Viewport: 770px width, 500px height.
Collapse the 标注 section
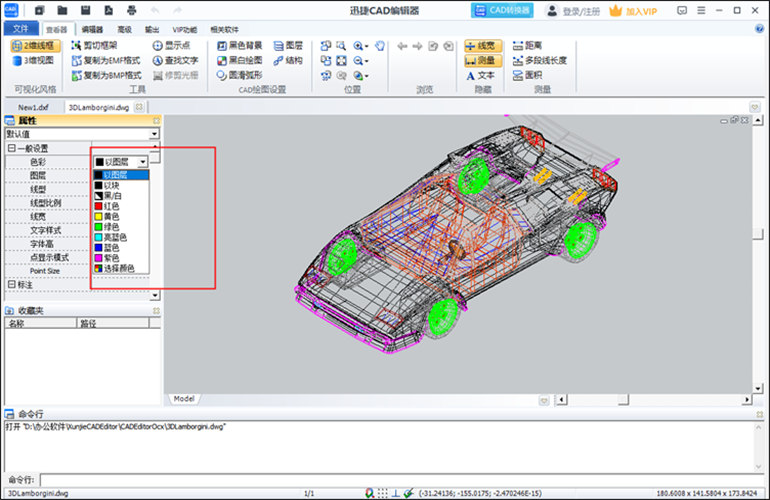[x=12, y=284]
